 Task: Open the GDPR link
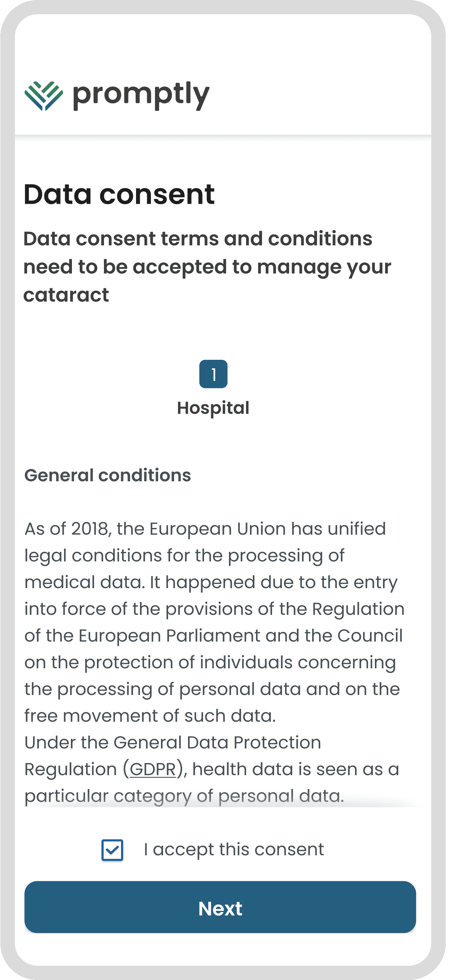(x=152, y=769)
